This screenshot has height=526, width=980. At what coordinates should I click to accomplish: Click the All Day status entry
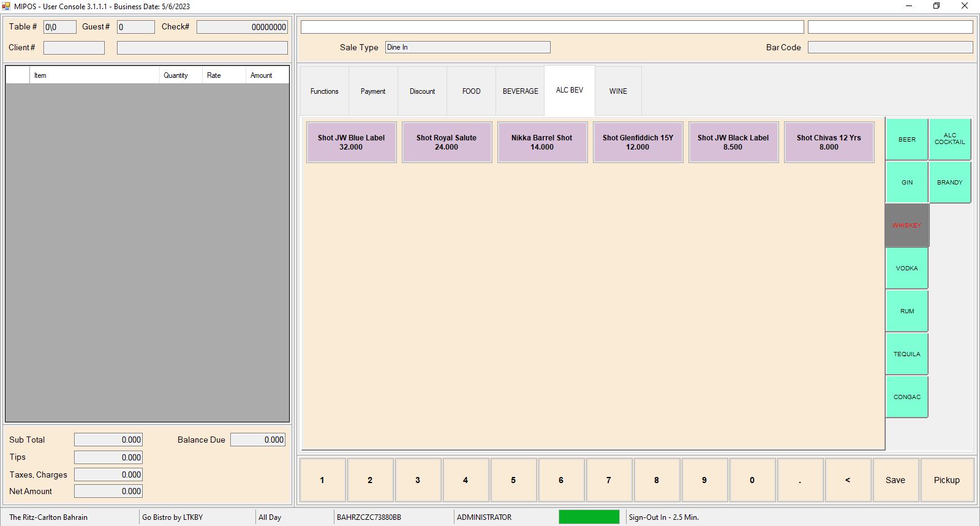click(x=269, y=517)
